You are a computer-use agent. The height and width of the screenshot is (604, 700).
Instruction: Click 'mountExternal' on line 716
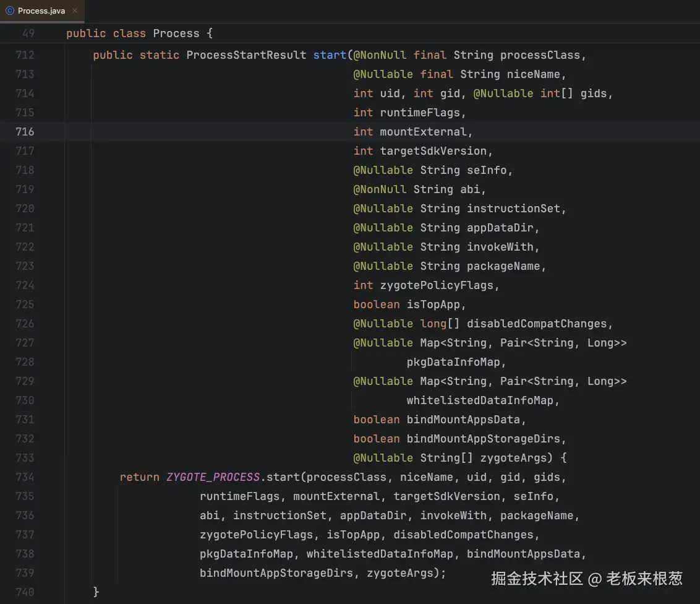click(x=423, y=132)
